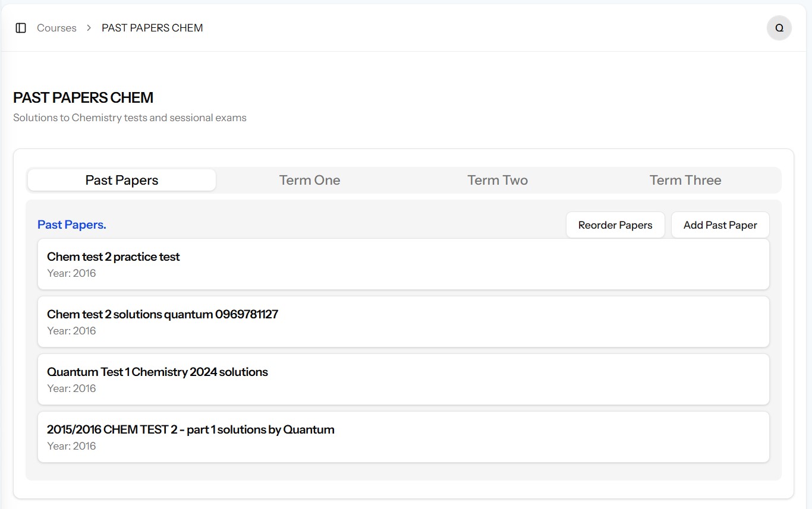Open the Term Three tab
The width and height of the screenshot is (812, 509).
click(x=685, y=180)
